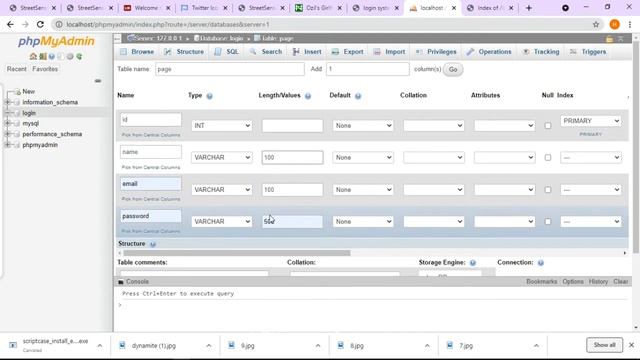
Task: Switch to the Export tab
Action: click(347, 52)
